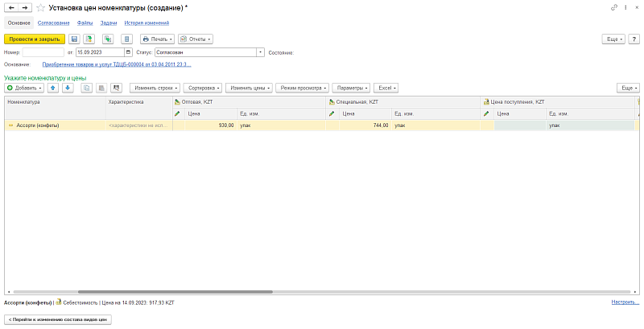Open help with question mark button

(x=634, y=39)
